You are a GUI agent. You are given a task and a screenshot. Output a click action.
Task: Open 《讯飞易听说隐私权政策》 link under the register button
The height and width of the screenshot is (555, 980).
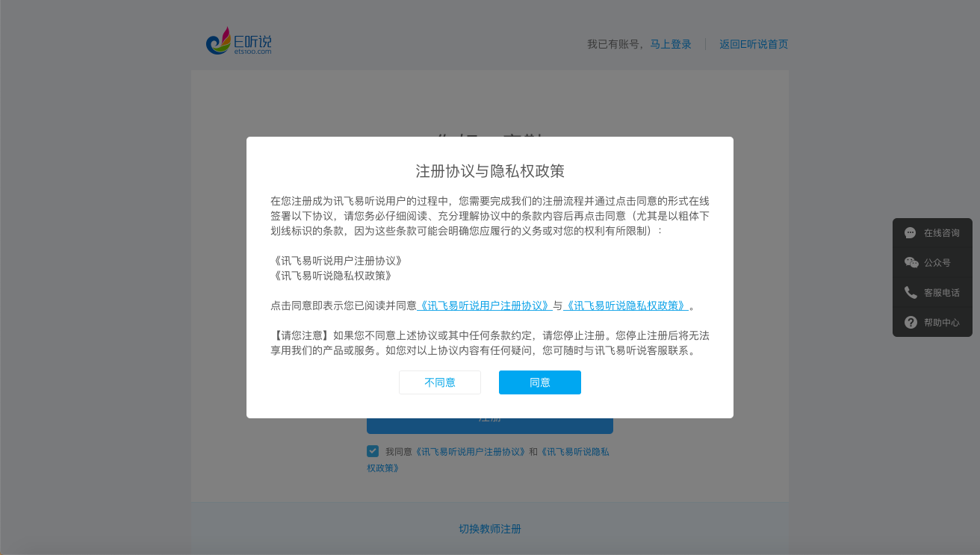488,460
